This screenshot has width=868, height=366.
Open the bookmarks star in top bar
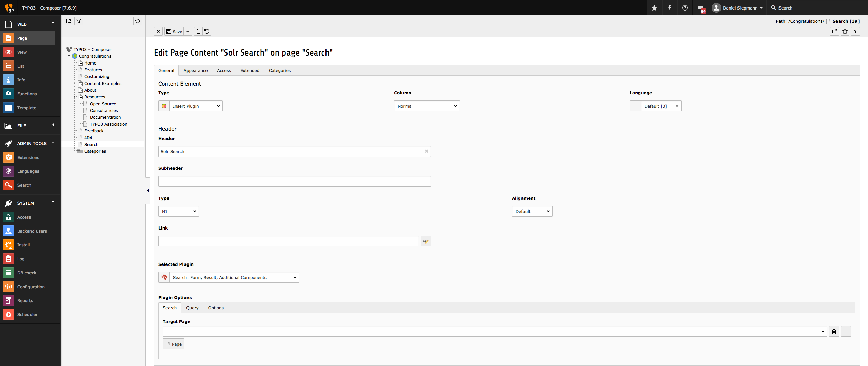pyautogui.click(x=654, y=8)
